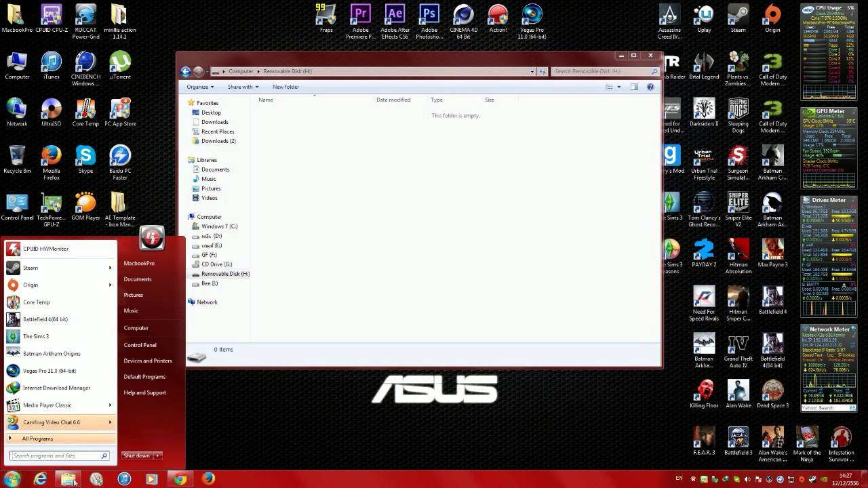
Task: Select the Skype desktop icon
Action: [x=85, y=160]
